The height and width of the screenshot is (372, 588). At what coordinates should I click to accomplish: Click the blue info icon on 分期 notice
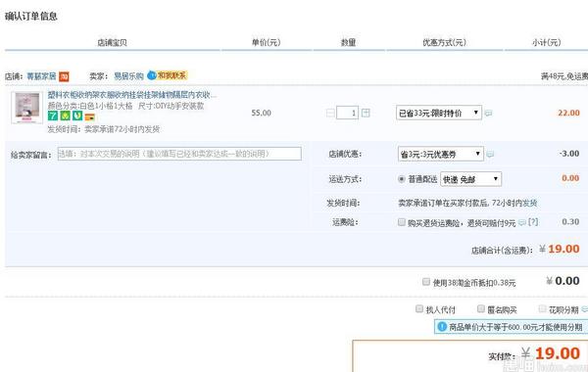(442, 327)
